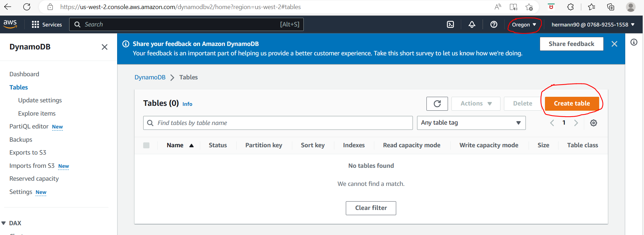Focus the AWS console Search box
644x235 pixels.
[186, 24]
